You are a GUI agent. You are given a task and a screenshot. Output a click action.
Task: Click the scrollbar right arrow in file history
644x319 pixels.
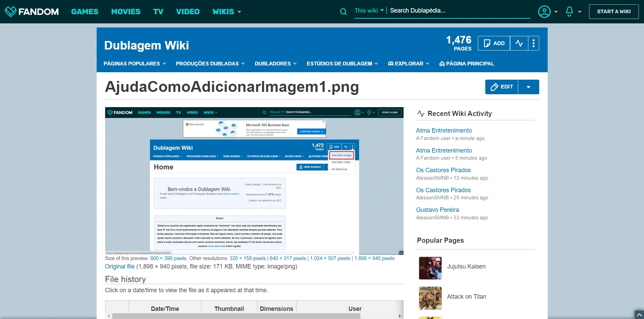400,316
